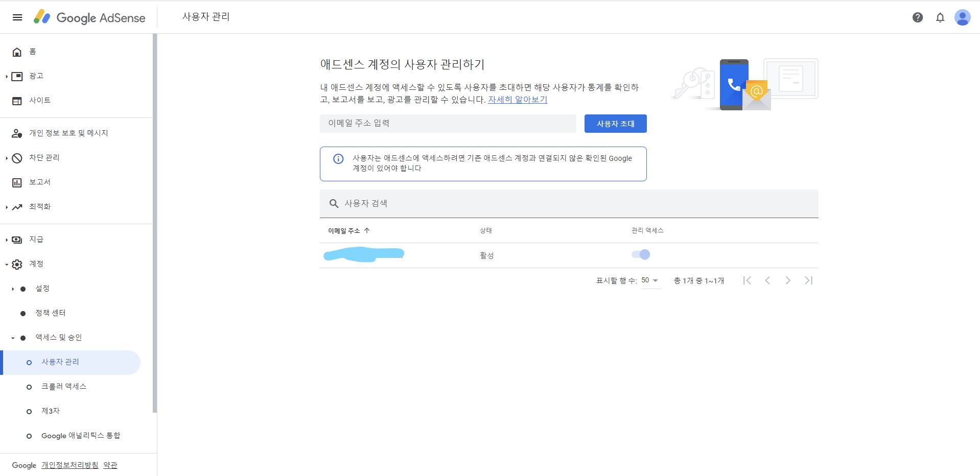Screen dimensions: 980x476
Task: Click the 사용자 초대 button
Action: point(615,124)
